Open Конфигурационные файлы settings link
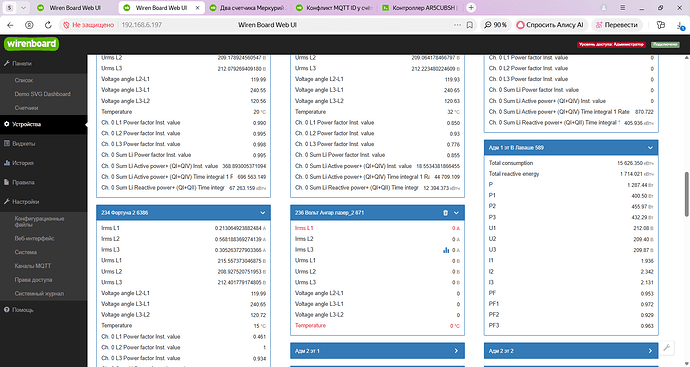 [x=39, y=222]
